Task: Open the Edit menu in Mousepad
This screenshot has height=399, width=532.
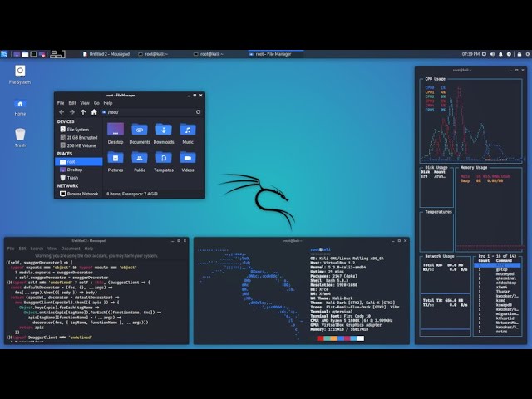Action: tap(22, 249)
